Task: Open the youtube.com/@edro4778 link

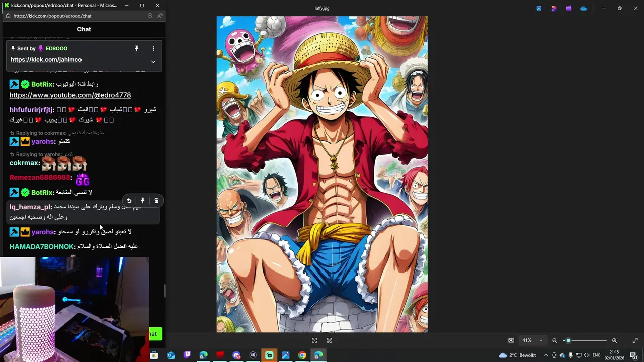Action: 70,95
